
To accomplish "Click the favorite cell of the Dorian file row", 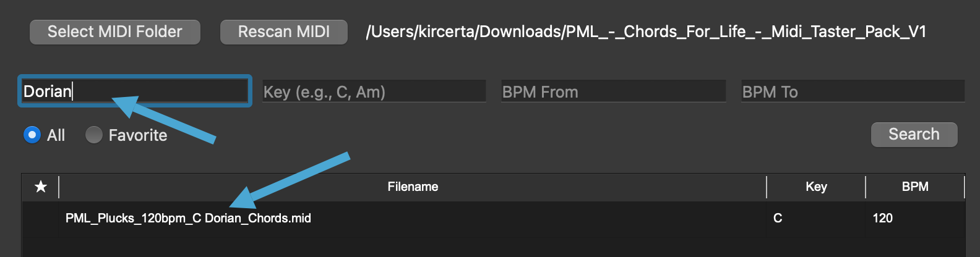I will coord(41,218).
